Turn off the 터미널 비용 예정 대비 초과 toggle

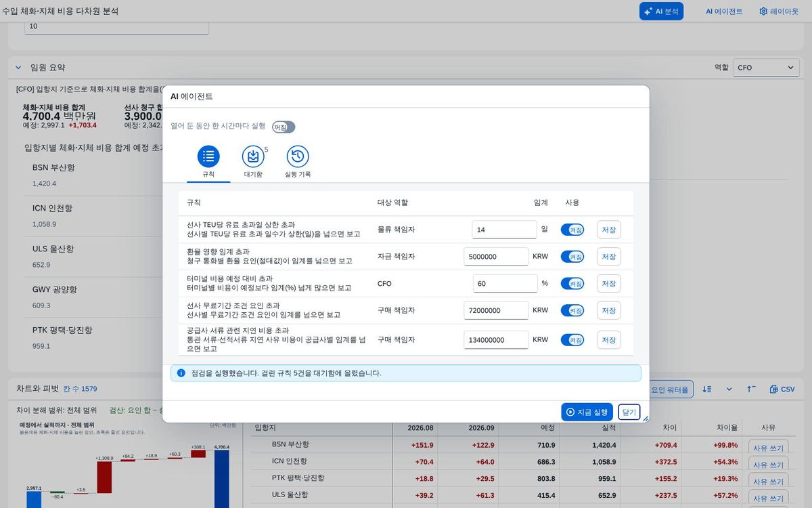(x=572, y=284)
